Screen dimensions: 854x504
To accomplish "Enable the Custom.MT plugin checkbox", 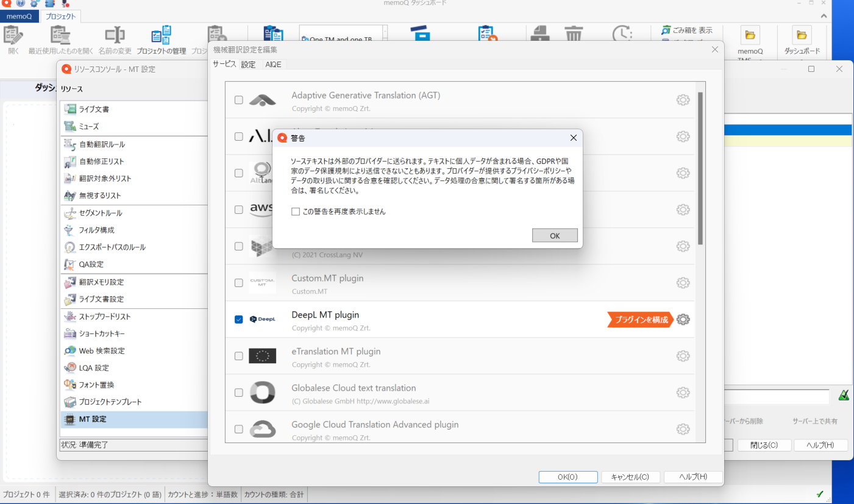I will click(239, 283).
